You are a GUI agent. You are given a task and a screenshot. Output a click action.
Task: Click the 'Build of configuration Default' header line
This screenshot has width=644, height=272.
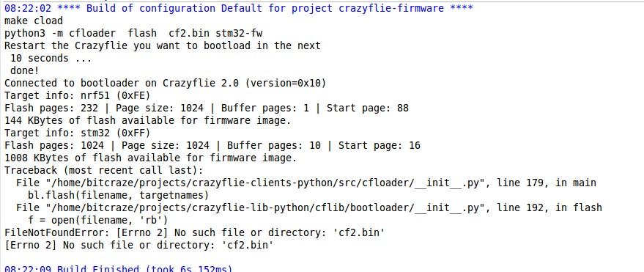[x=239, y=8]
